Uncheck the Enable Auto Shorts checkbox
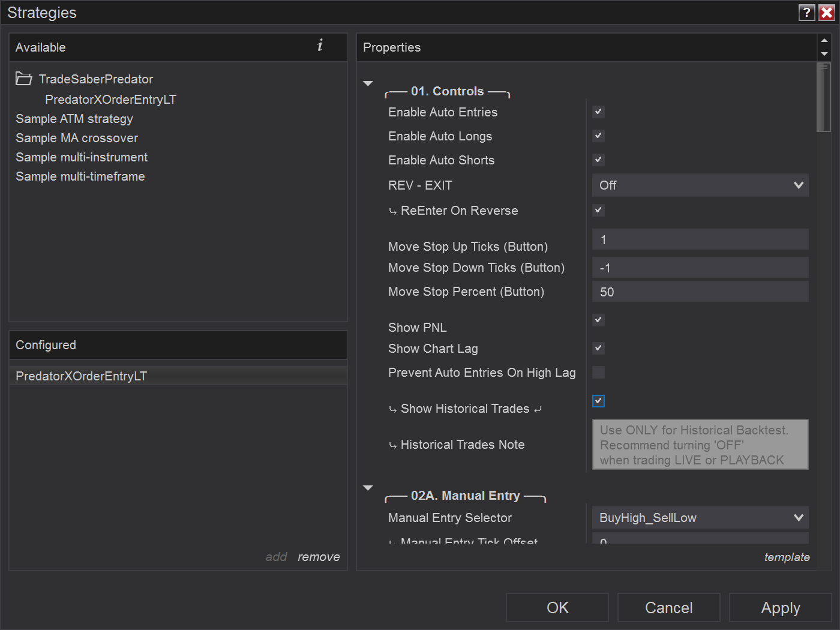 coord(598,160)
